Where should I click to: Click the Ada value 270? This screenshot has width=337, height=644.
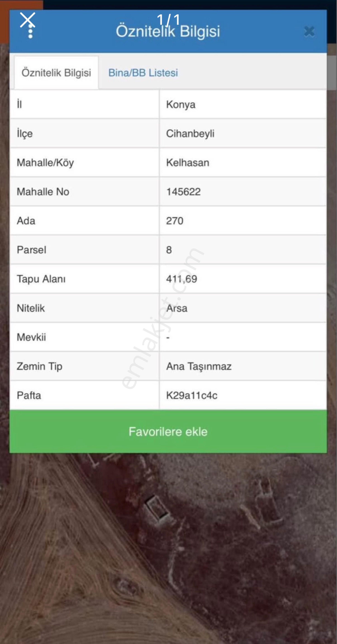coord(175,221)
